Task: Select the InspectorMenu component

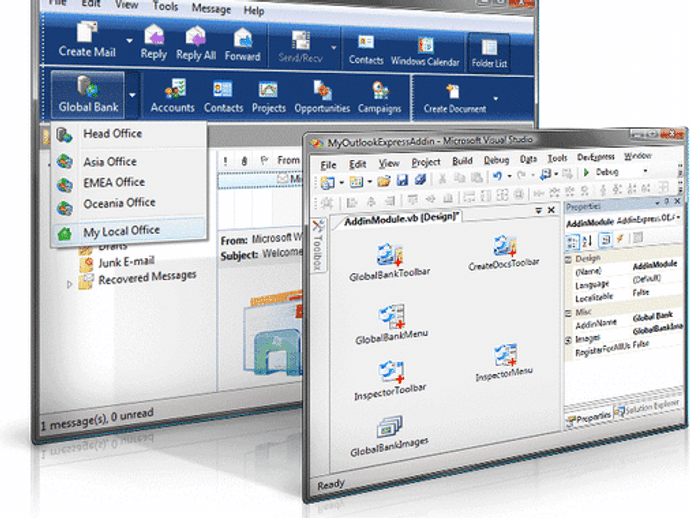Action: (504, 363)
